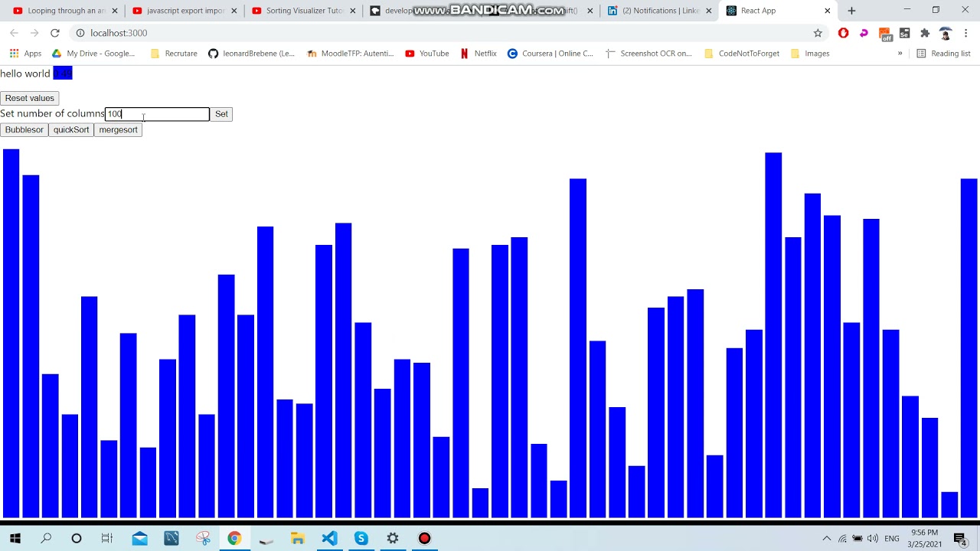Viewport: 980px width, 551px height.
Task: Open the Netflix bookmark
Action: coord(478,54)
